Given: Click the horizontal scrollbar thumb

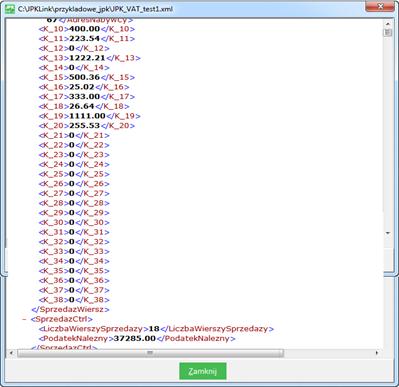Looking at the screenshot, I should click(150, 353).
